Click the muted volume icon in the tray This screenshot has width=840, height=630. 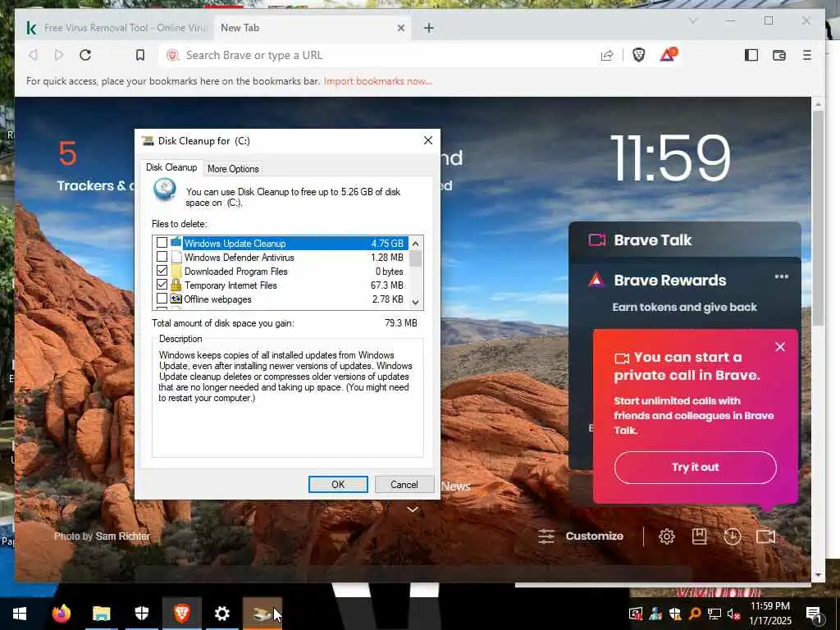point(733,614)
